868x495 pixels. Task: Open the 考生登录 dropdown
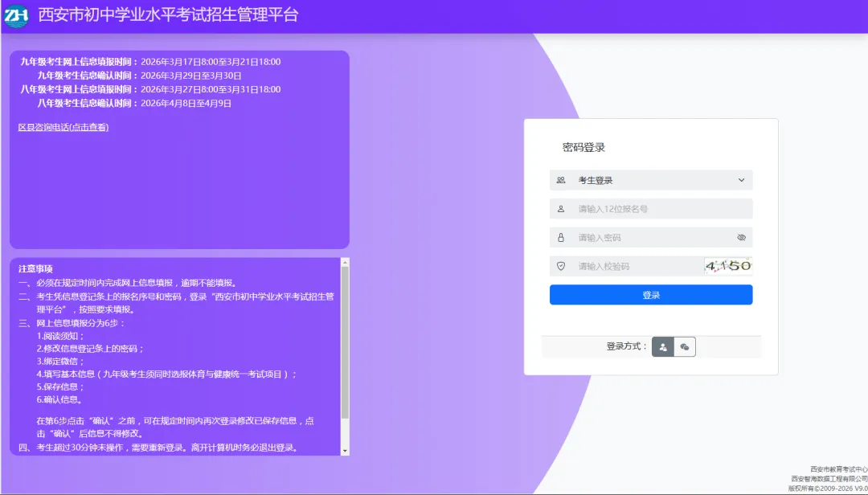(650, 179)
